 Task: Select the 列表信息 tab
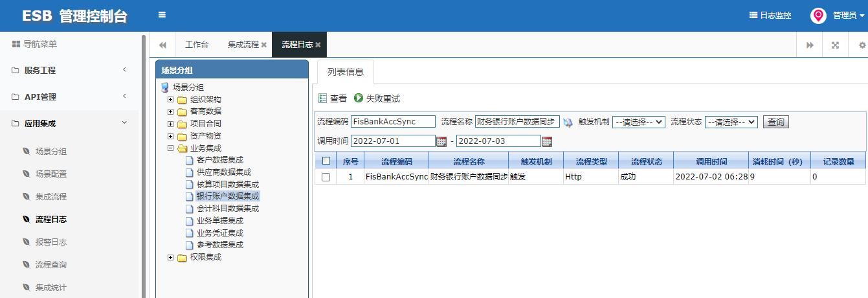coord(345,72)
